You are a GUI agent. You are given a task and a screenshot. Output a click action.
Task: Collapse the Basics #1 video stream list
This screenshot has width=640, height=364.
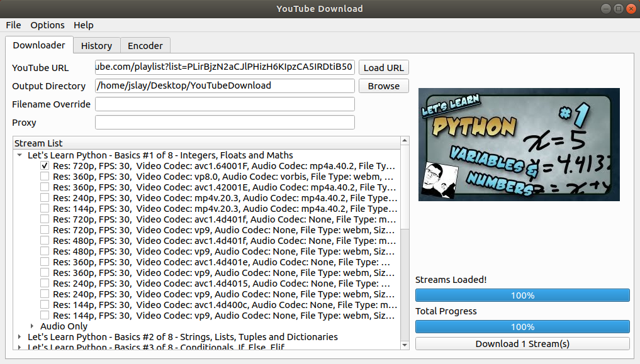pos(19,155)
